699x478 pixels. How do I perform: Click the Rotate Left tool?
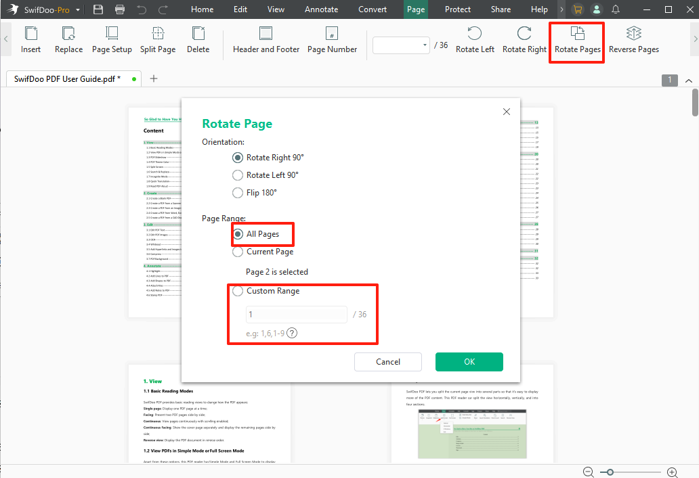475,40
